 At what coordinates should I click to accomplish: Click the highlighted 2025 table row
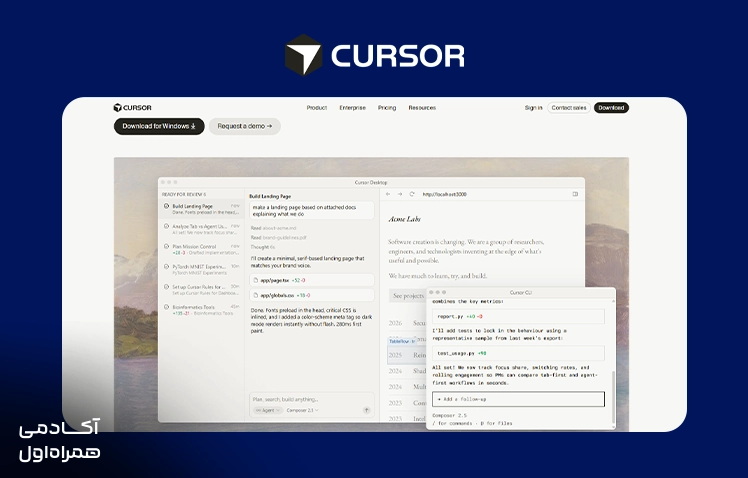coord(407,355)
